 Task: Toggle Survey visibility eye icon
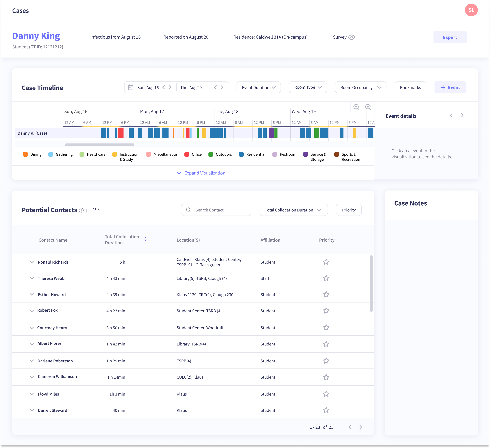(x=351, y=37)
